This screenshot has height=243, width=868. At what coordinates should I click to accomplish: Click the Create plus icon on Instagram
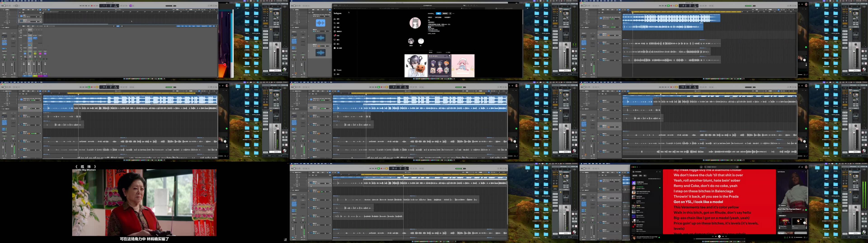coord(335,44)
